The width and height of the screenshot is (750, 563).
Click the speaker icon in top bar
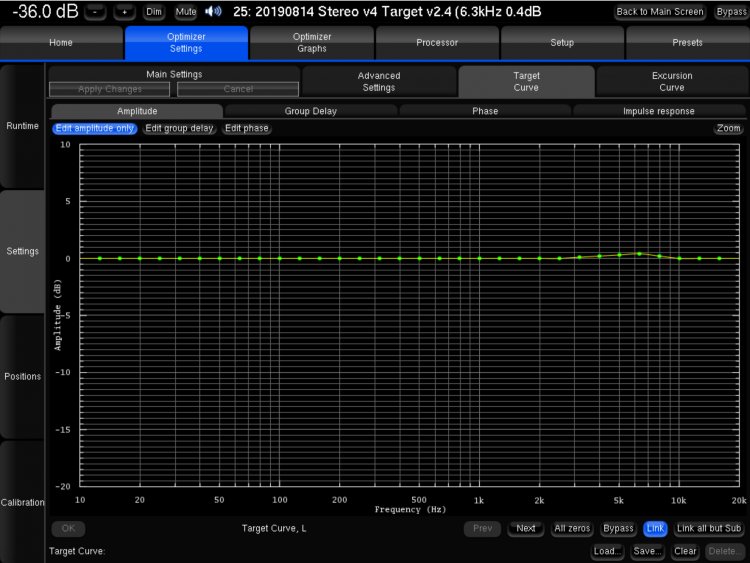coord(213,12)
